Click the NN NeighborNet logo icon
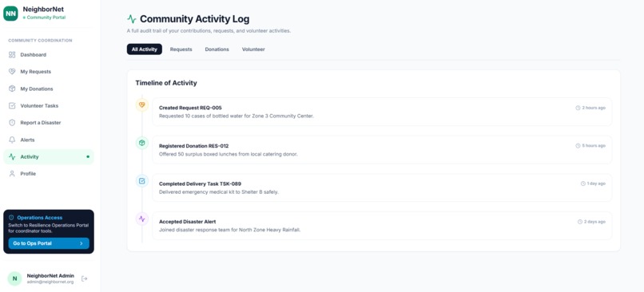 point(10,14)
